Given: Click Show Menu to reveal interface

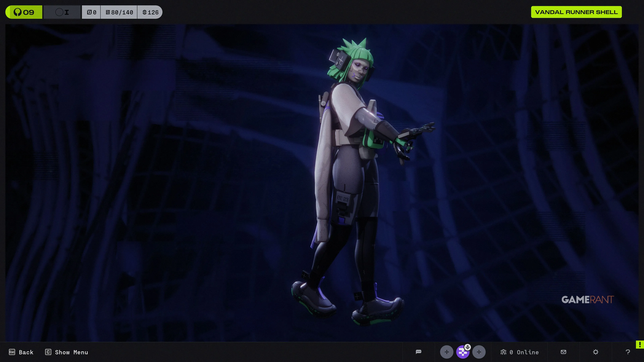Looking at the screenshot, I should pyautogui.click(x=71, y=352).
